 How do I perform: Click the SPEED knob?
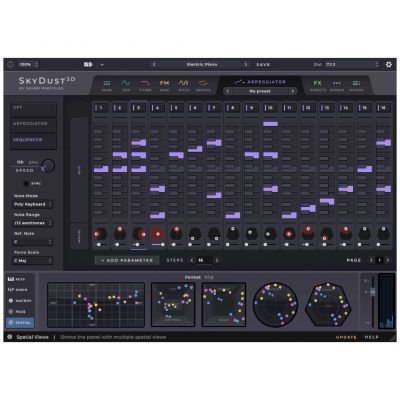[49, 166]
